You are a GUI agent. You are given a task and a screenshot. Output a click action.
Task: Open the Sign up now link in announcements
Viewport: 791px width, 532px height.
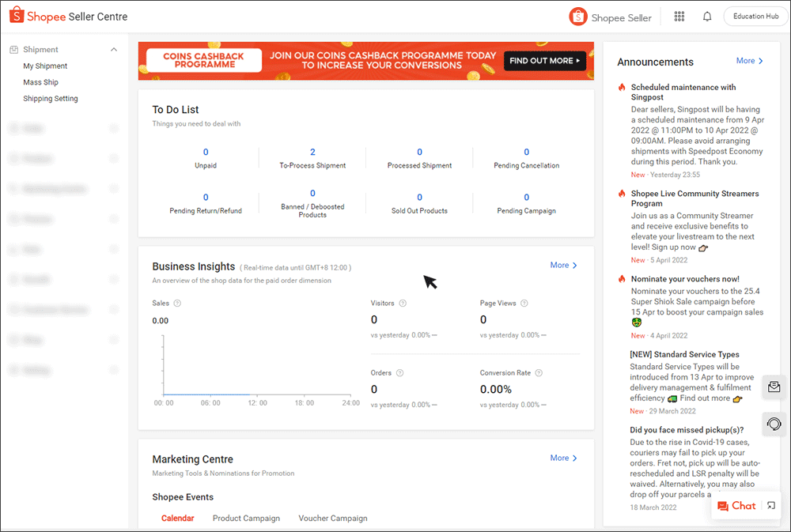click(x=674, y=247)
